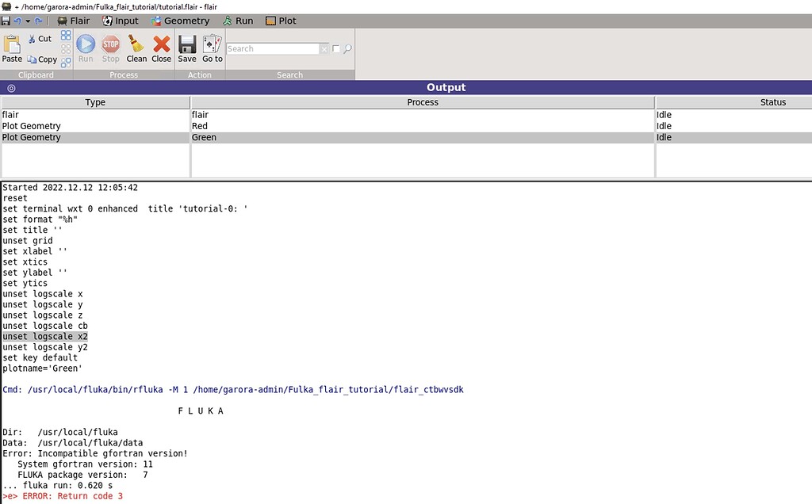The image size is (812, 504).
Task: Switch to the Input tab
Action: (x=121, y=21)
